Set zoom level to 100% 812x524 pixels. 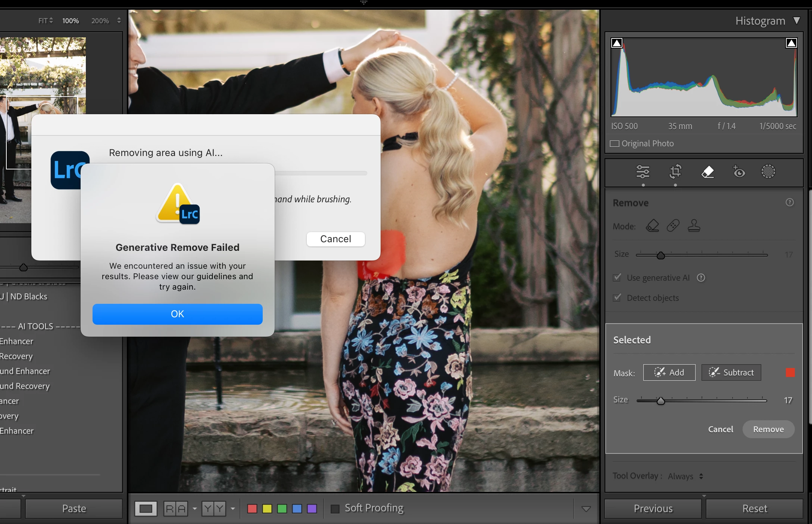pyautogui.click(x=71, y=21)
